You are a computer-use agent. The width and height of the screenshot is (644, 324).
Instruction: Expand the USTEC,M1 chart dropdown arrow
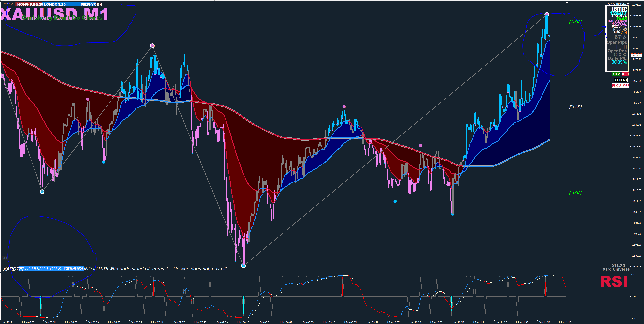[x=2, y=3]
